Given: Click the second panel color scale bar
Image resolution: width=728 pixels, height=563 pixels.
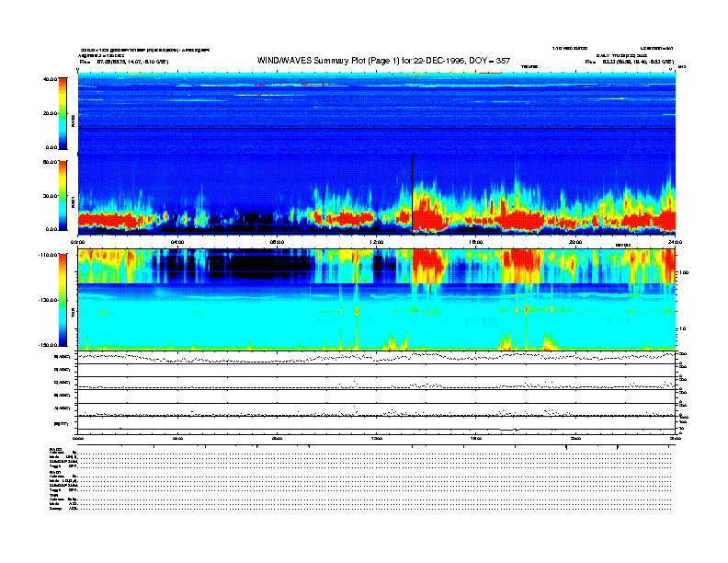Looking at the screenshot, I should [62, 194].
